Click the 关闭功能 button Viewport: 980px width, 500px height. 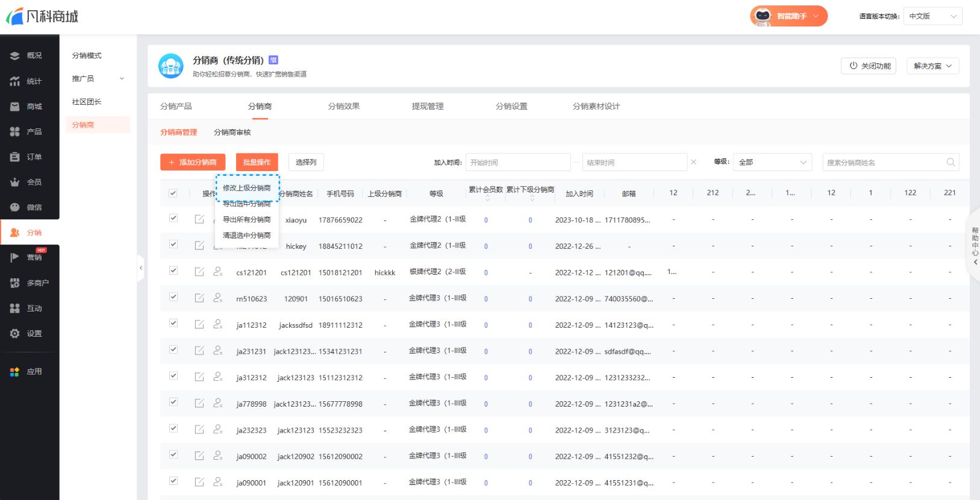pyautogui.click(x=869, y=66)
